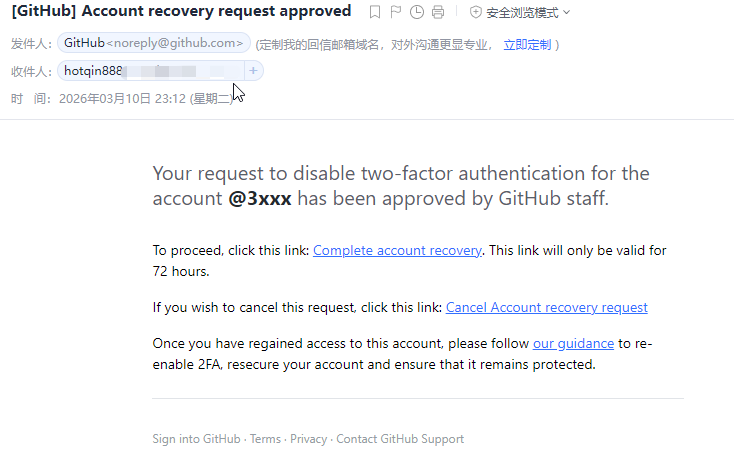734x460 pixels.
Task: Open the Privacy footer link
Action: [308, 439]
